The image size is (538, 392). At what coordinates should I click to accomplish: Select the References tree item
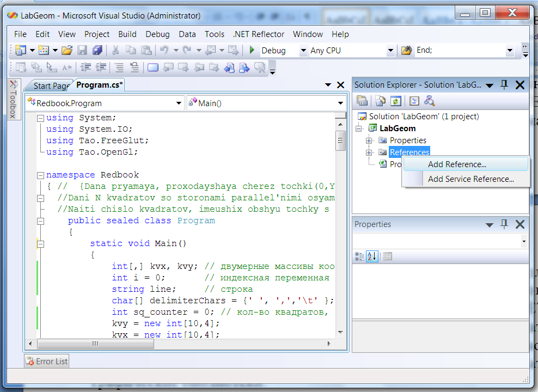[409, 152]
